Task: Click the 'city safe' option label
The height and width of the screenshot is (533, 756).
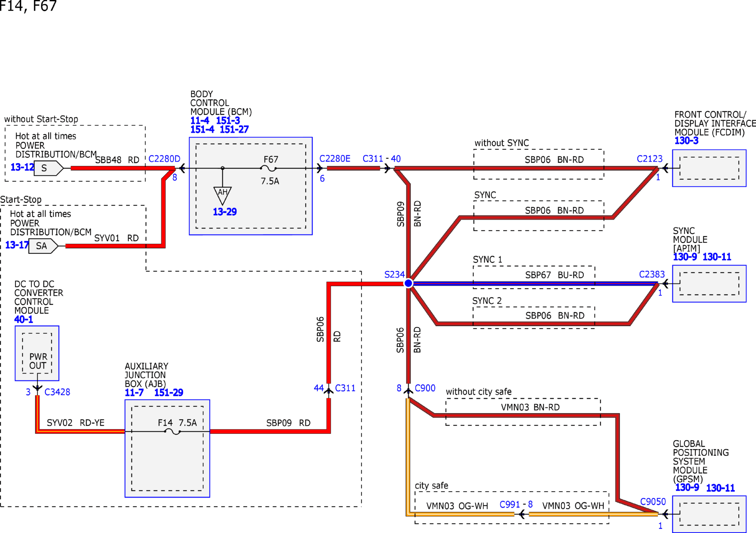Action: click(x=431, y=485)
